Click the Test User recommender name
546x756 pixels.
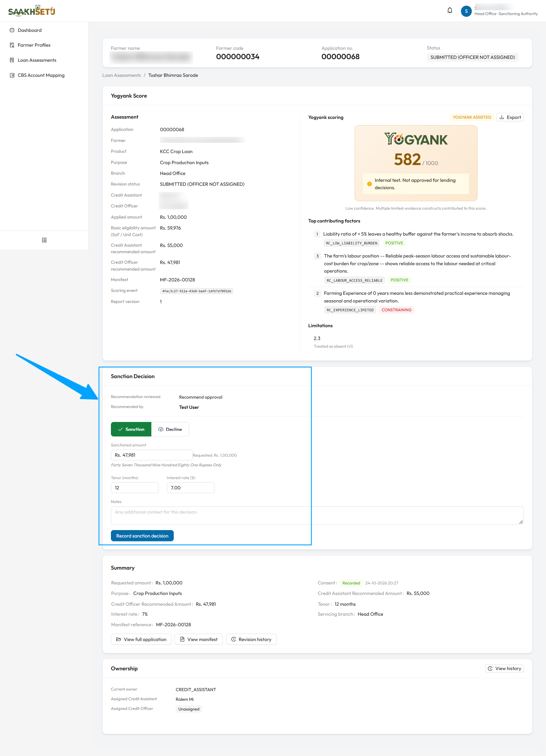[x=189, y=407]
